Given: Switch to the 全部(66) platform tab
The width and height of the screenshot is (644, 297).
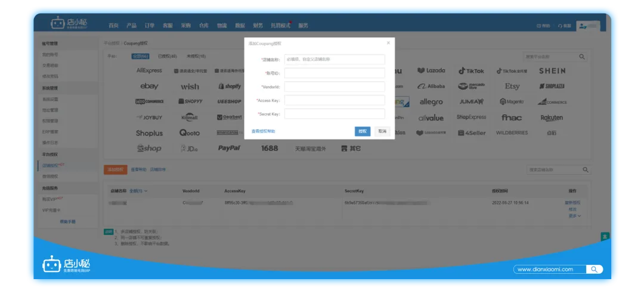Looking at the screenshot, I should pyautogui.click(x=140, y=56).
